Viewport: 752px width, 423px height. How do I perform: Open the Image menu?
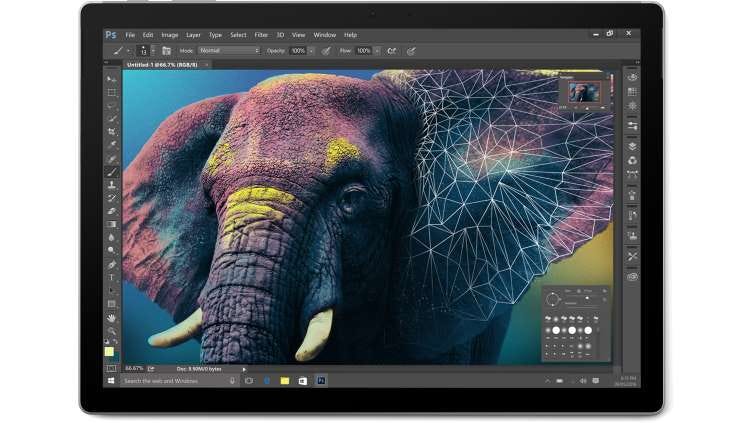click(170, 35)
